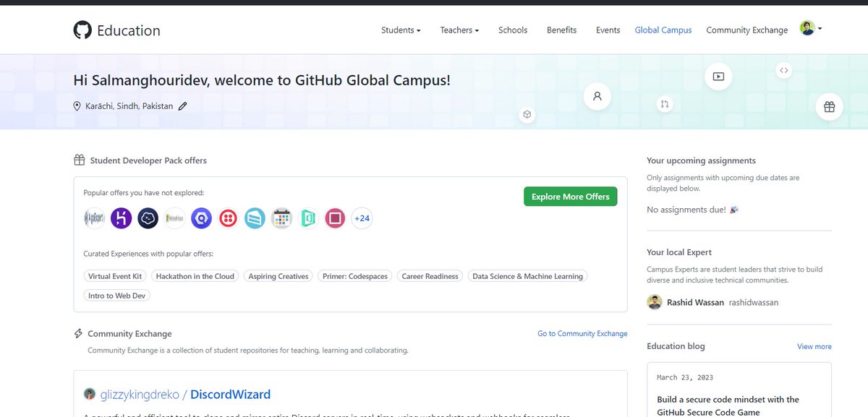Viewport: 868px width, 417px height.
Task: Open the teal door-shaped offer icon
Action: (x=308, y=218)
